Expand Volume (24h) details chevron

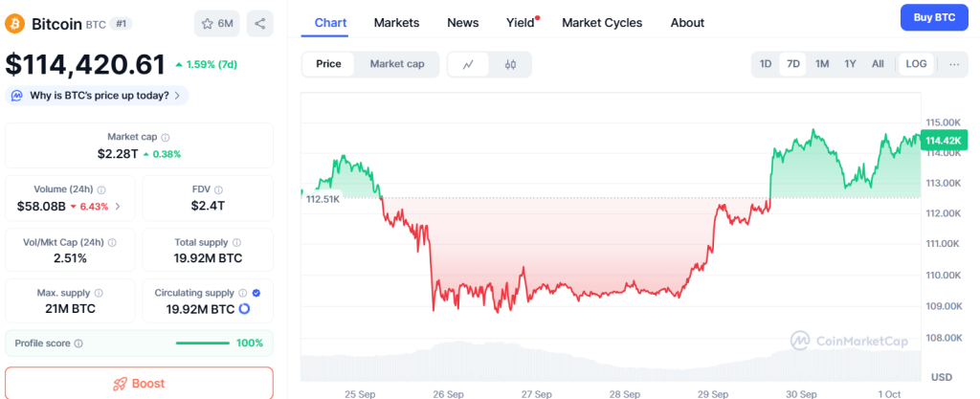pyautogui.click(x=118, y=206)
